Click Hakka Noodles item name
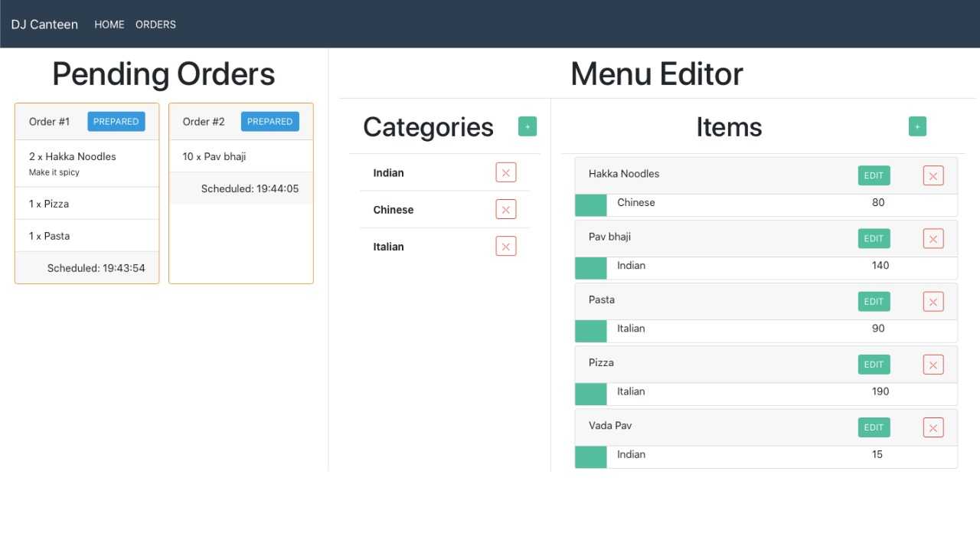The height and width of the screenshot is (540, 980). tap(624, 174)
